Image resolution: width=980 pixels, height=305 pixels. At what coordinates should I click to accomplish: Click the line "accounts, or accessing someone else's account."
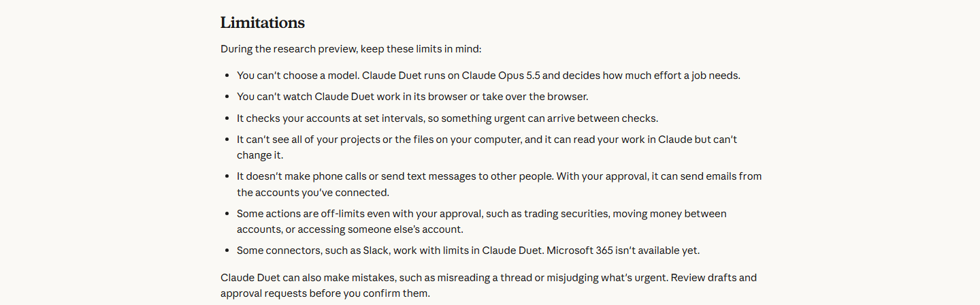tap(350, 229)
